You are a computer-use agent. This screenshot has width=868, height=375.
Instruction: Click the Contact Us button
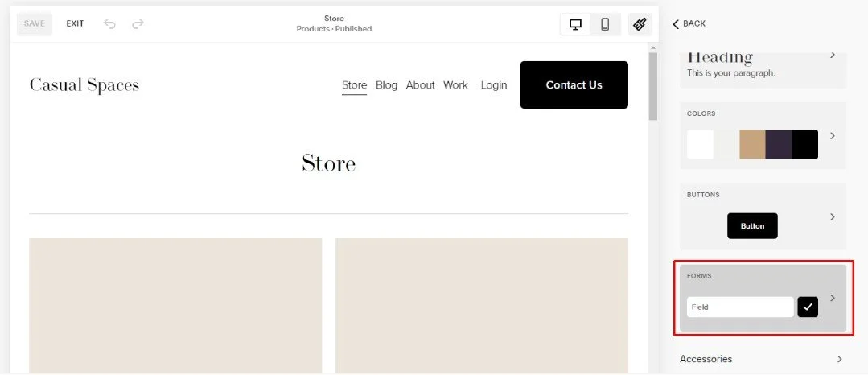(574, 84)
